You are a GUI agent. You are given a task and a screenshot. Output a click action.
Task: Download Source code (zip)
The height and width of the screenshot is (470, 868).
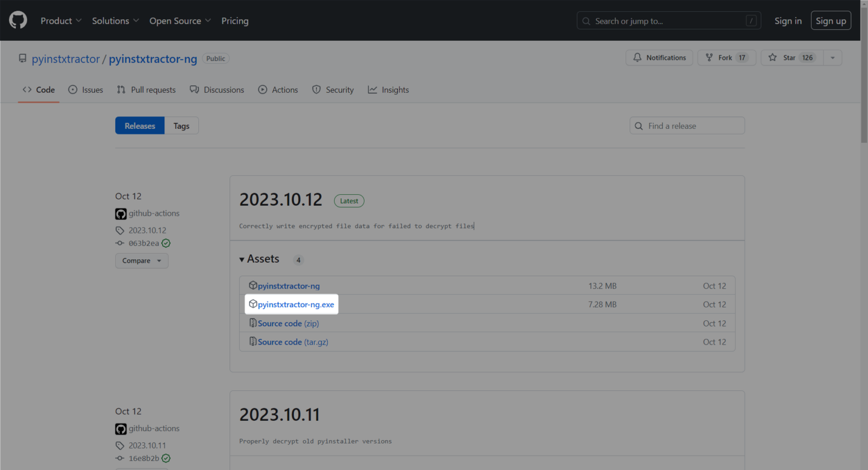(288, 324)
